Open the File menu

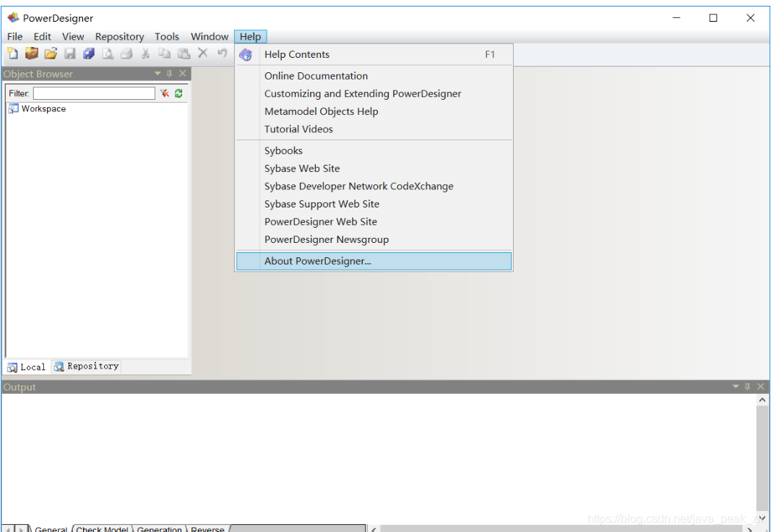[x=14, y=36]
